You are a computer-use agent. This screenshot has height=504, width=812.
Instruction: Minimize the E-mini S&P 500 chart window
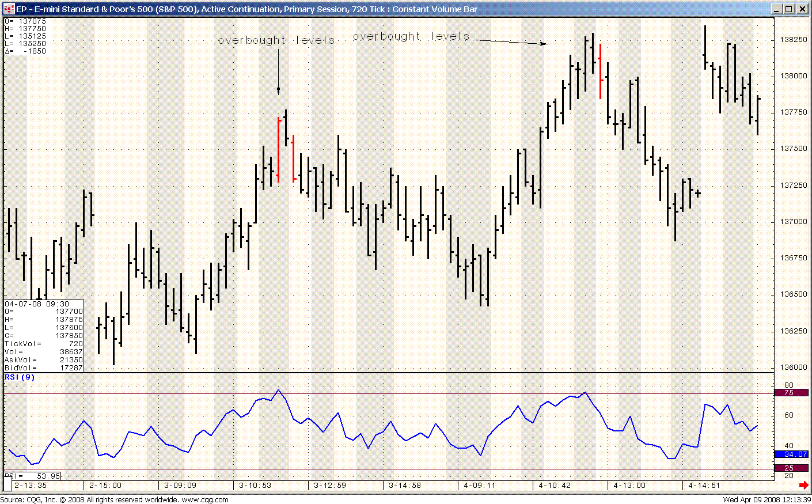[777, 9]
